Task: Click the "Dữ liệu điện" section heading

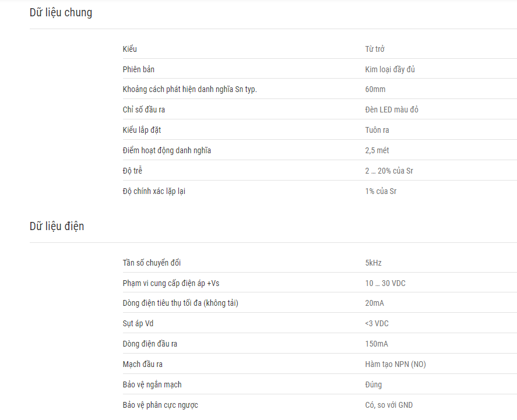Action: 57,227
